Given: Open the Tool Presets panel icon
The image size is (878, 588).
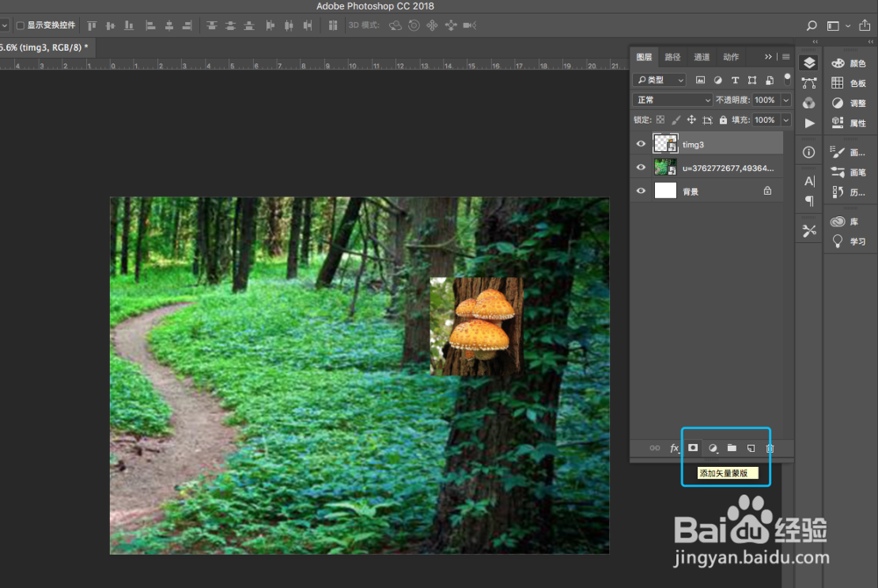Looking at the screenshot, I should (x=810, y=231).
